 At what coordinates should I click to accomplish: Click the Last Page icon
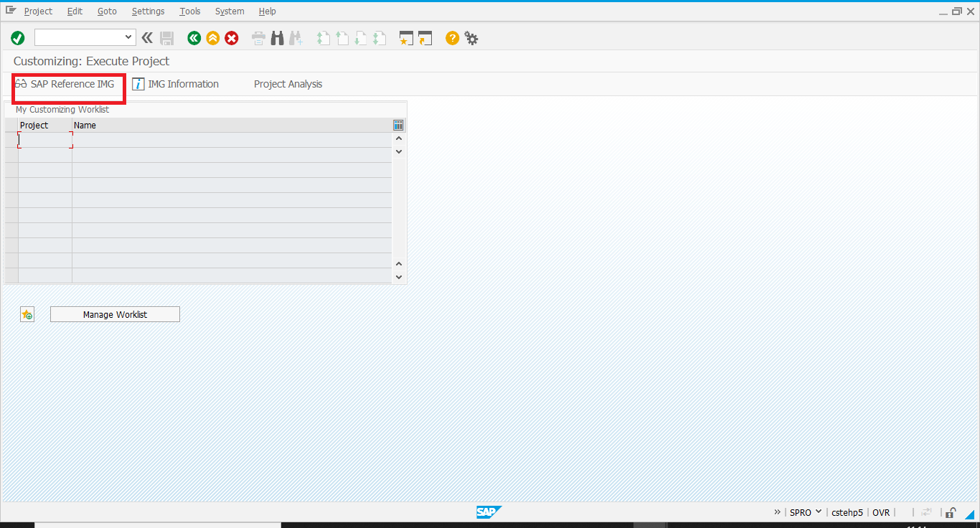pos(380,38)
